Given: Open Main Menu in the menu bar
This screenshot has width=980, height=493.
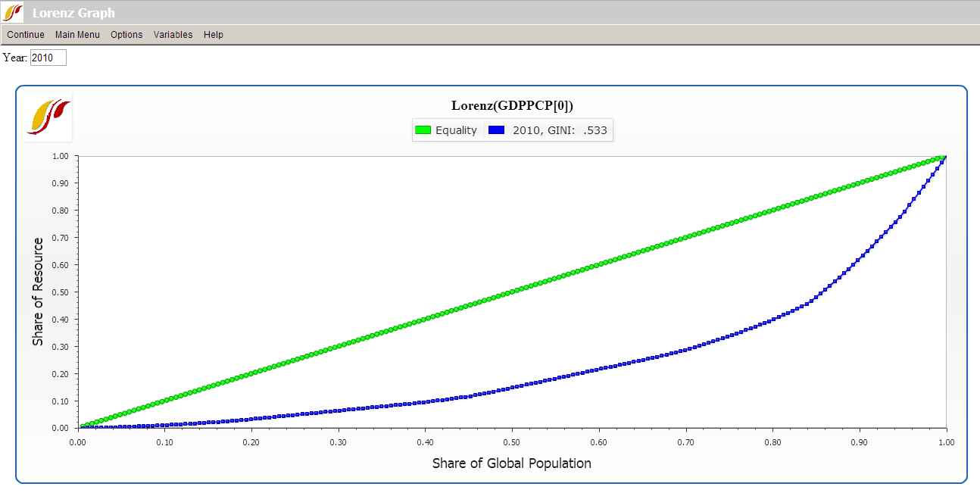Looking at the screenshot, I should [x=77, y=35].
